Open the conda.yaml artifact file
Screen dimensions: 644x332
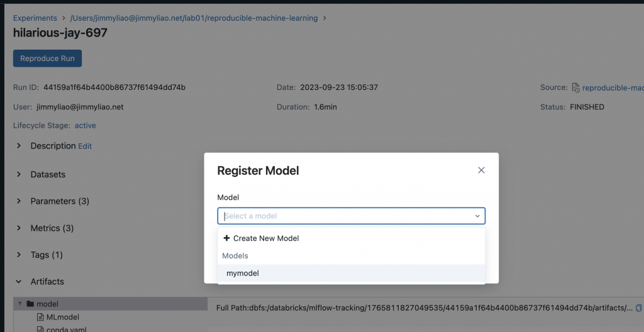(x=66, y=329)
